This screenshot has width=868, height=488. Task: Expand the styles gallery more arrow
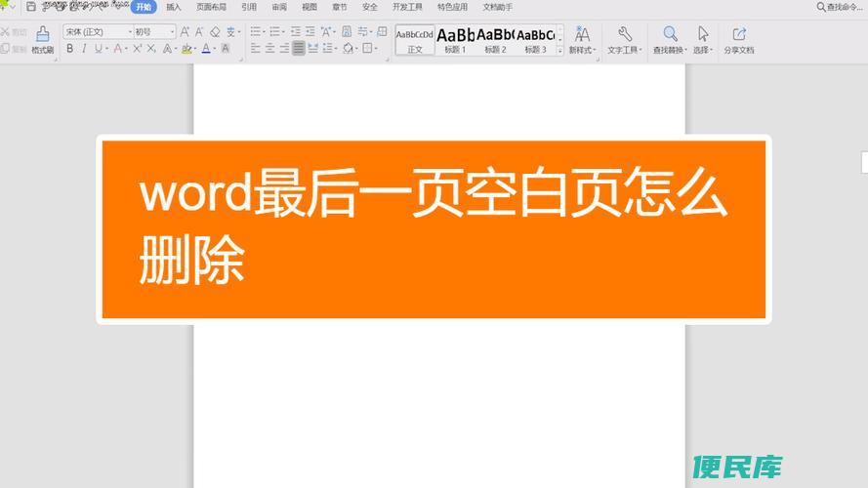point(559,50)
